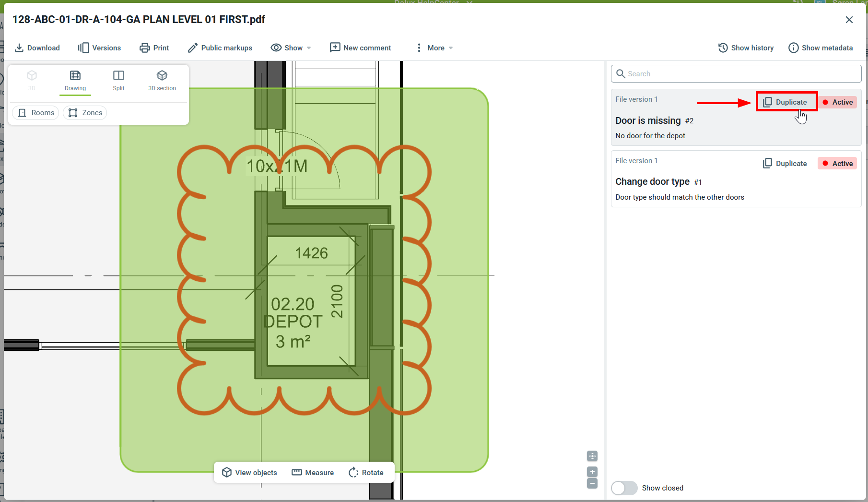Open Public markups pencil tool
This screenshot has width=868, height=502.
pos(220,48)
